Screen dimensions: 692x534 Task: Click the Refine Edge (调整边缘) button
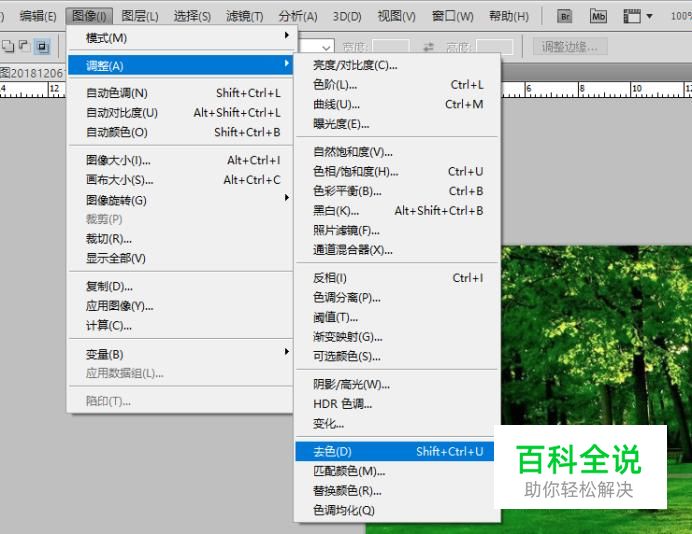tap(569, 46)
